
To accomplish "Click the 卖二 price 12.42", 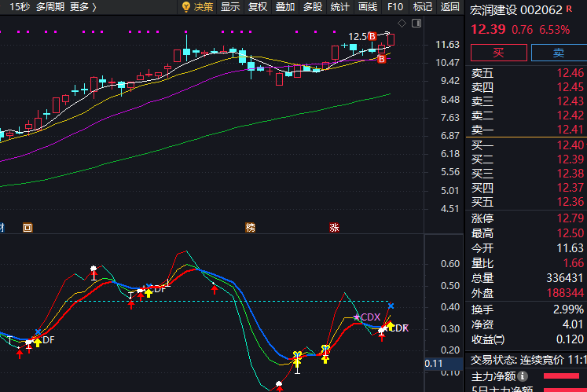I will tap(570, 115).
